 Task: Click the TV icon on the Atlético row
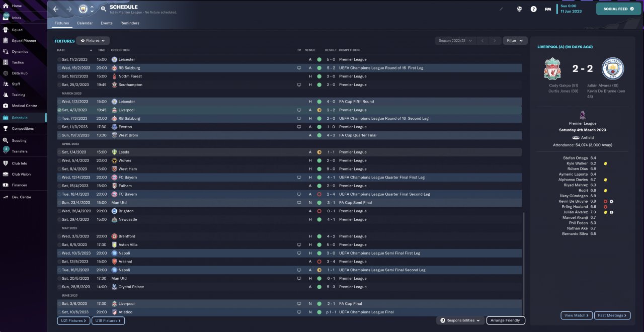299,312
